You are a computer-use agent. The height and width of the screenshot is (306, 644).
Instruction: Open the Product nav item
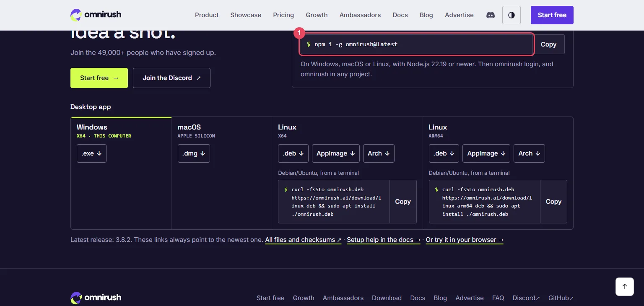[207, 15]
